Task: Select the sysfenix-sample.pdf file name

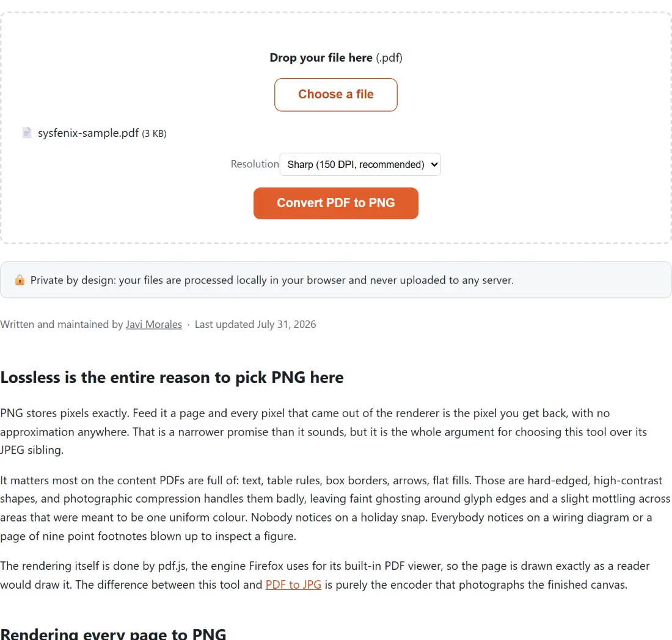Action: point(89,133)
